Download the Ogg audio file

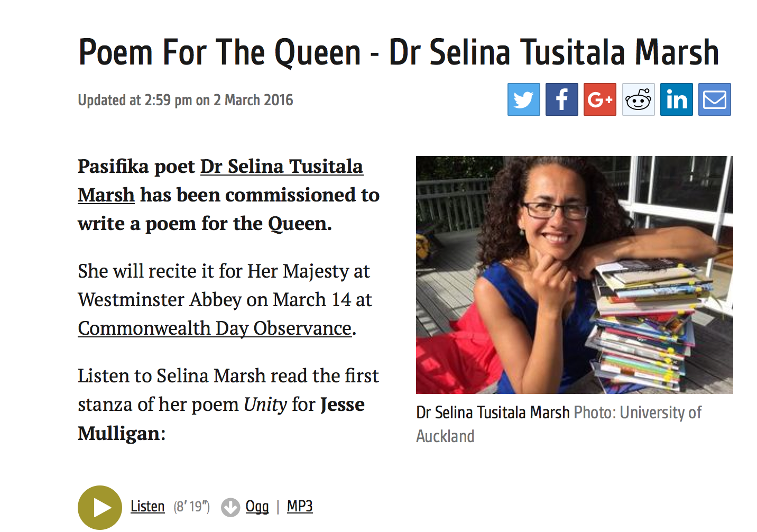tap(257, 507)
